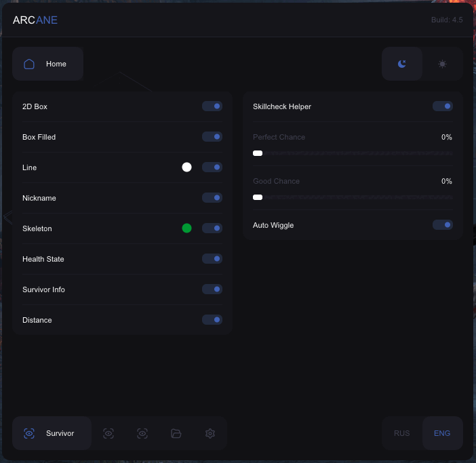Toggle Auto Wiggle switch
This screenshot has width=476, height=463.
click(x=443, y=225)
